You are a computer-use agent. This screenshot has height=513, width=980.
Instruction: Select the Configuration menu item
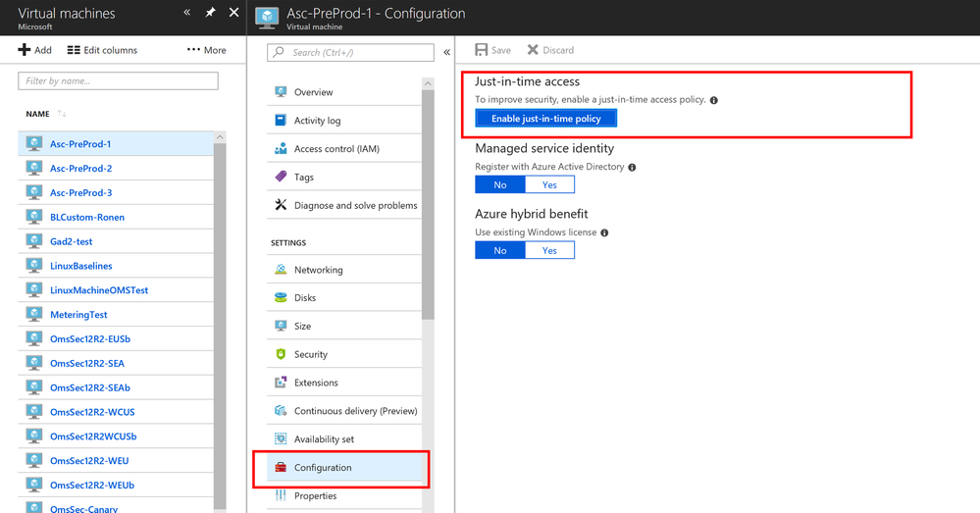[x=344, y=467]
